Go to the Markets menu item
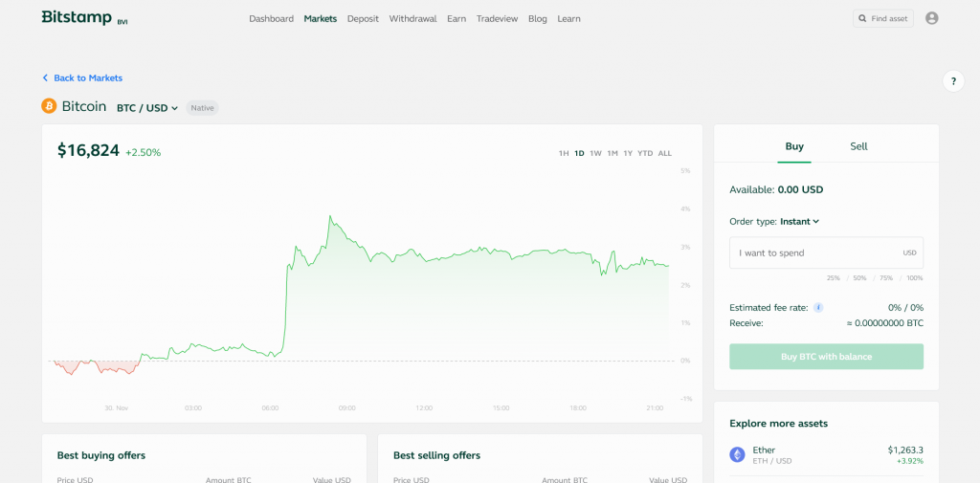Screen dimensions: 980x483 click(320, 19)
